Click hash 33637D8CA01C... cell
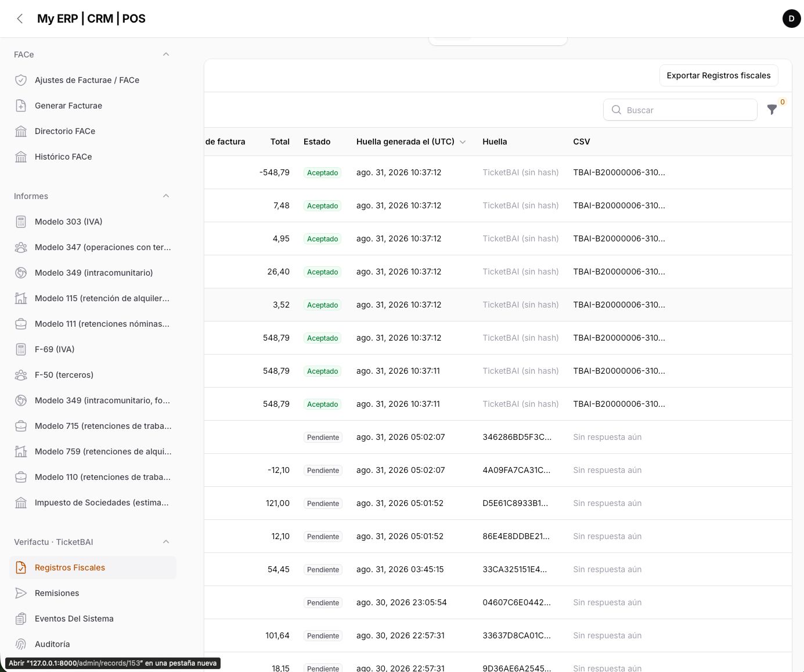 [517, 635]
